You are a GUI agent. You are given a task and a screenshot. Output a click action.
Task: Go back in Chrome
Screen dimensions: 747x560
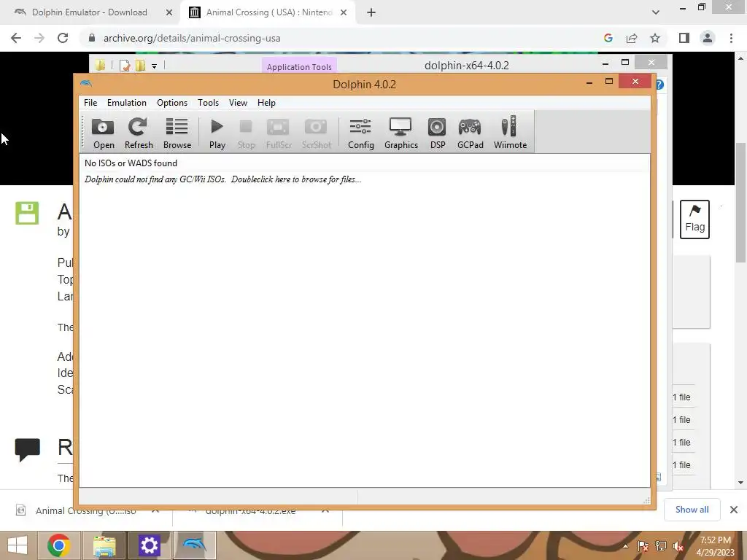pos(16,38)
